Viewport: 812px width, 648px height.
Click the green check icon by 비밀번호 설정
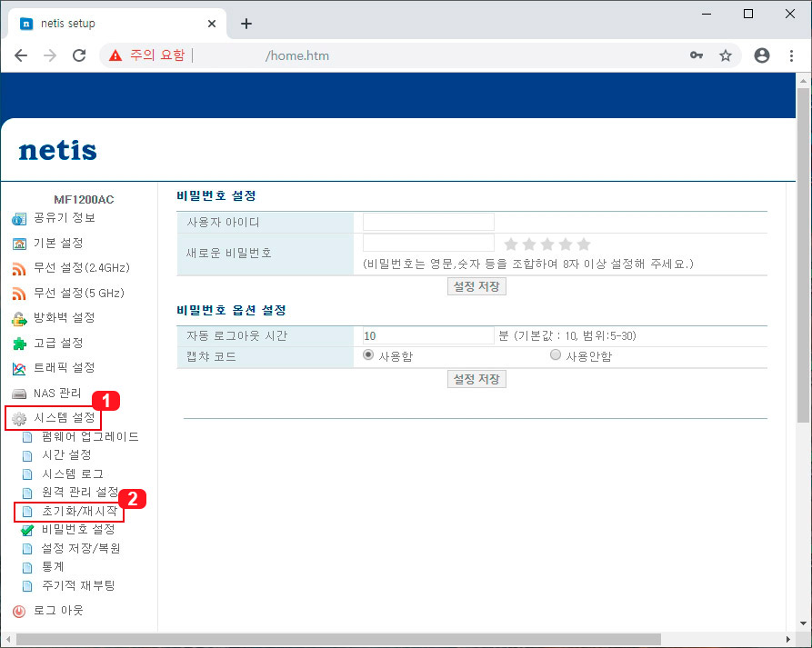[x=27, y=531]
